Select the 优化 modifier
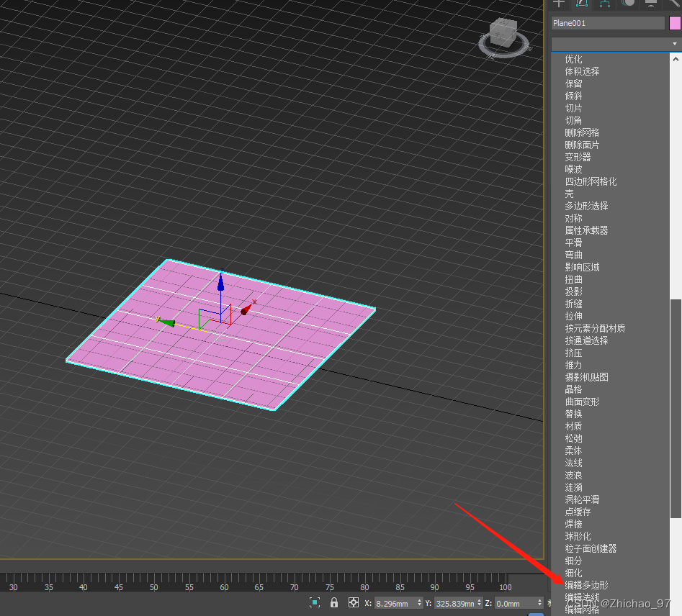682x616 pixels. (x=573, y=59)
